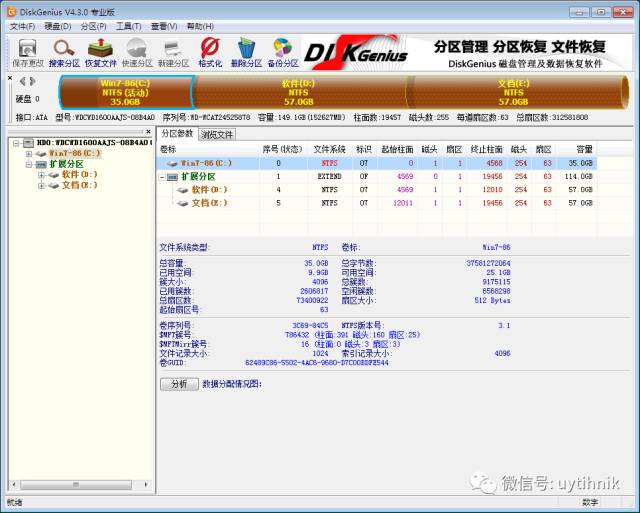Close the disk map bar with its X
This screenshot has width=640, height=513.
click(x=10, y=78)
